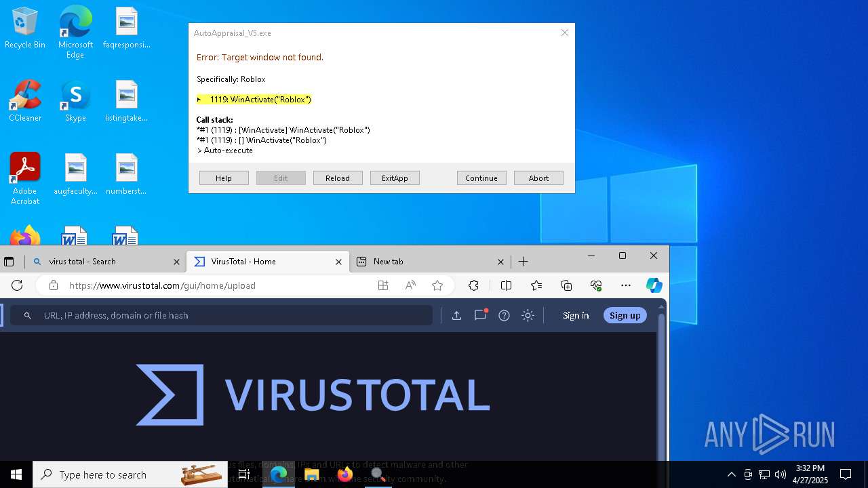Open the Recycle Bin desktop icon
This screenshot has height=488, width=868.
click(x=25, y=28)
